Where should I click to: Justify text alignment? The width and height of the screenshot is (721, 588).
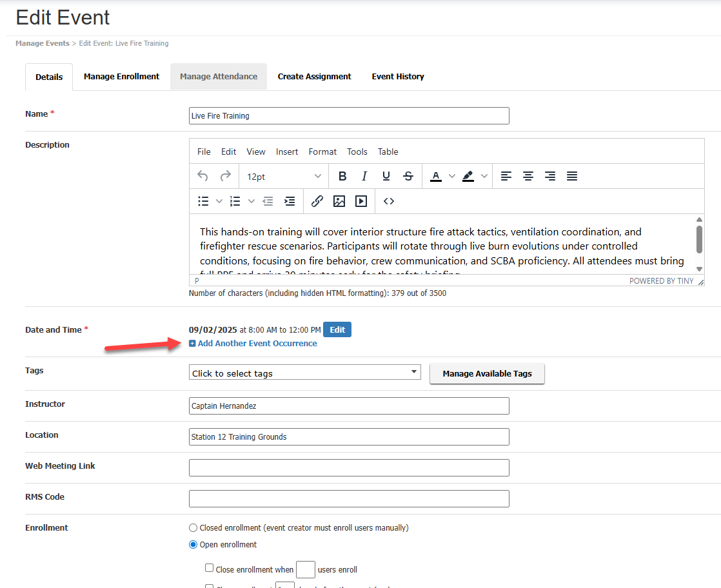(x=572, y=176)
